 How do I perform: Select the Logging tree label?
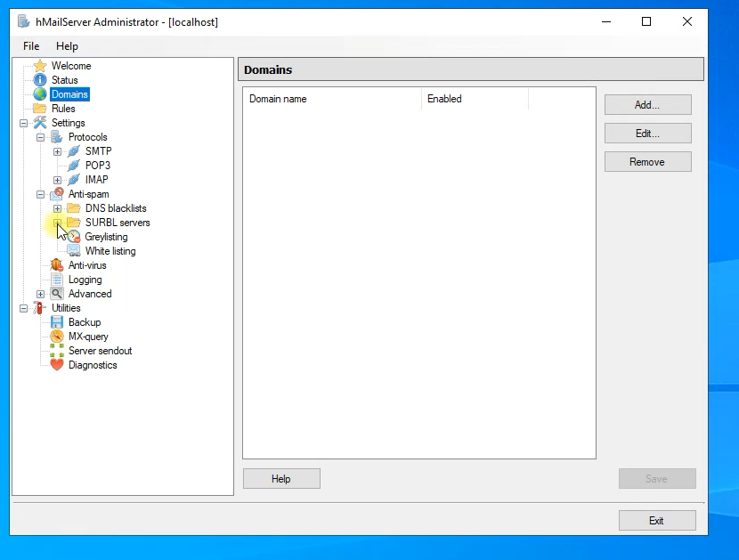pos(85,280)
